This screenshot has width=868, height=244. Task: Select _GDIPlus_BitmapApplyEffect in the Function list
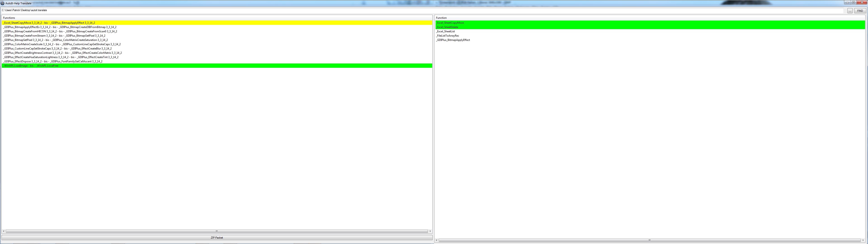(453, 40)
